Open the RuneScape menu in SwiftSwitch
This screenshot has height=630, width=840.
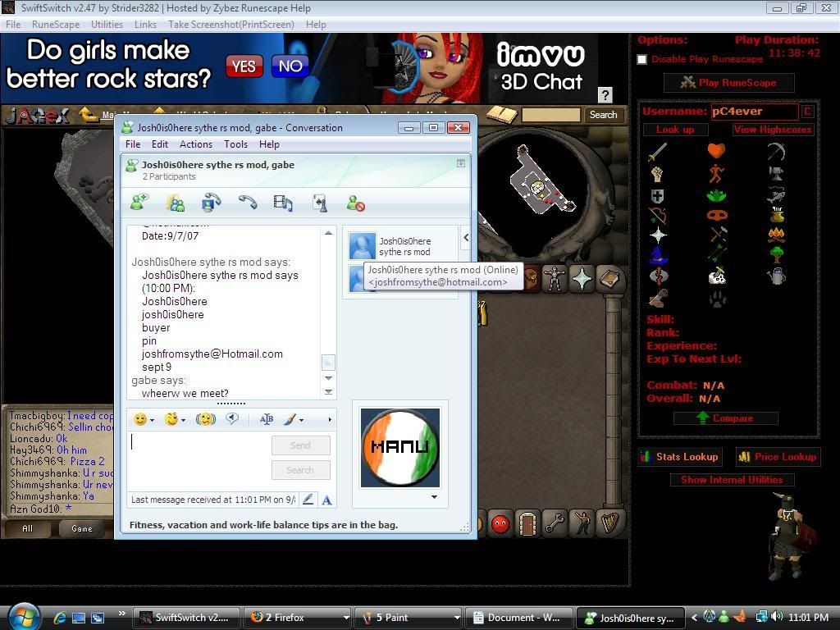tap(56, 25)
